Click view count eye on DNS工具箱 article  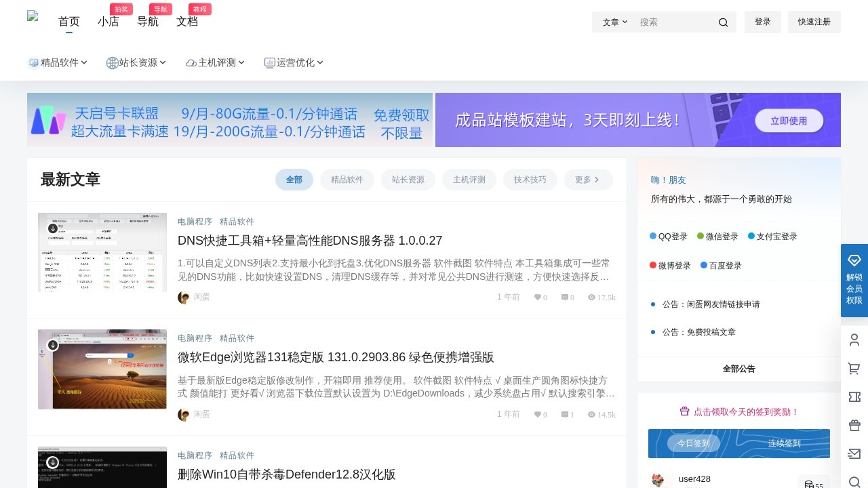[x=592, y=298]
